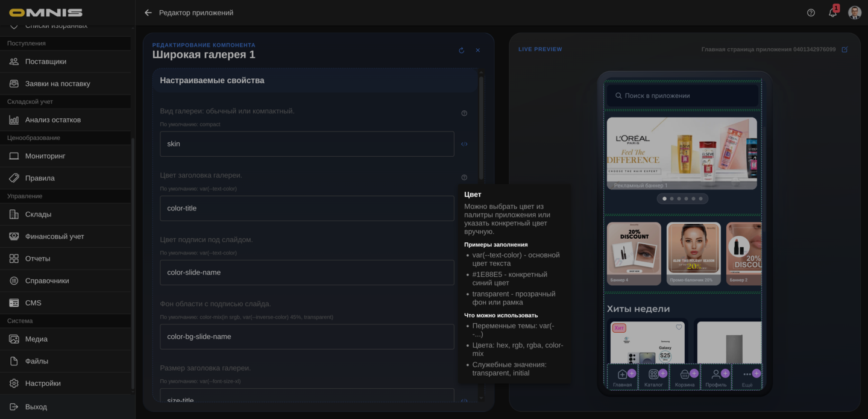
Task: Click the user avatar in header
Action: pyautogui.click(x=854, y=13)
